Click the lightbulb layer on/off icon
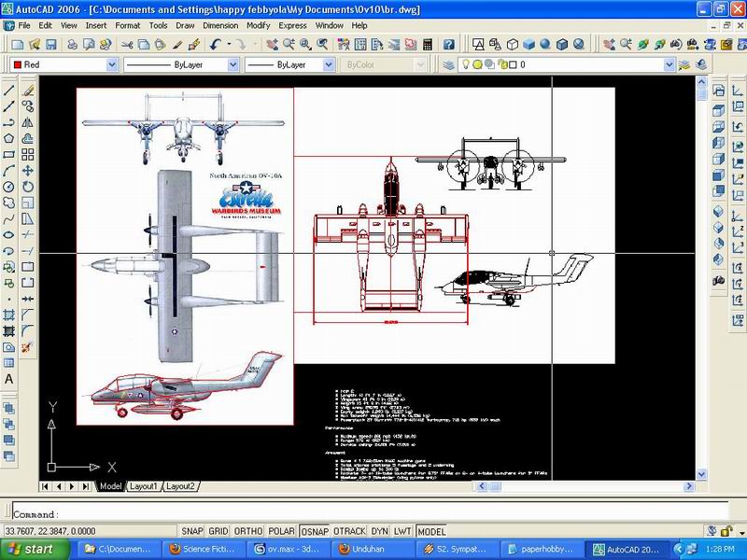The image size is (747, 560). click(x=466, y=64)
